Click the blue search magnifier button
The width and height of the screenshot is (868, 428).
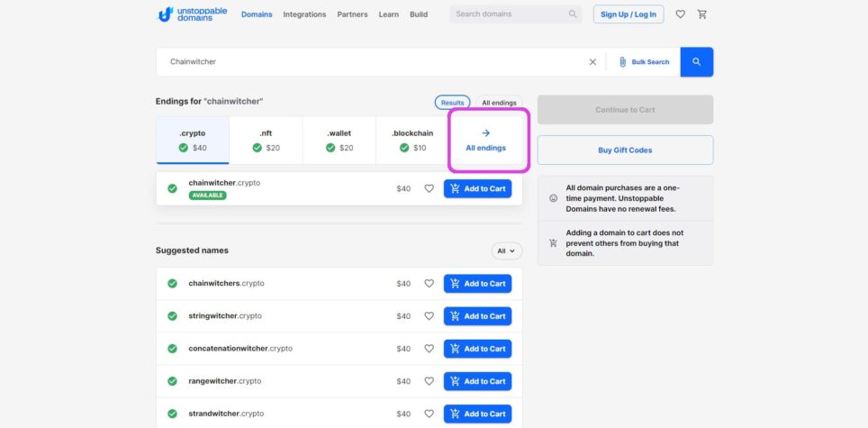point(696,62)
